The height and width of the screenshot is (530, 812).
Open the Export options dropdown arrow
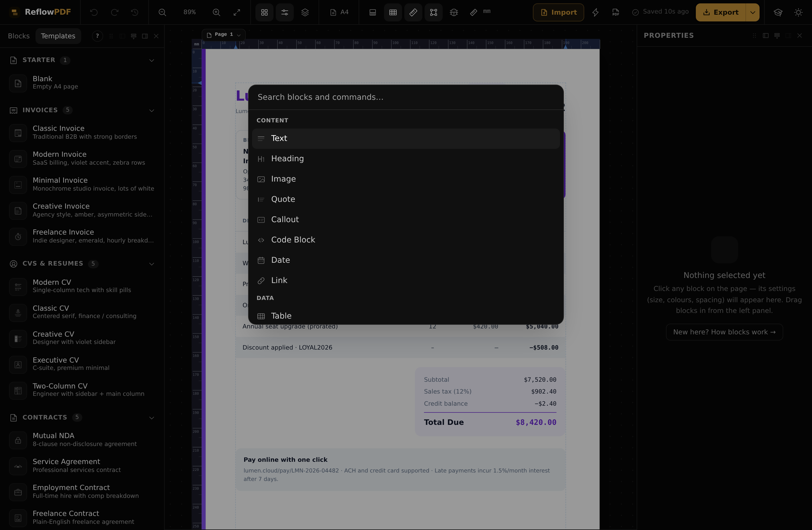[x=752, y=12]
